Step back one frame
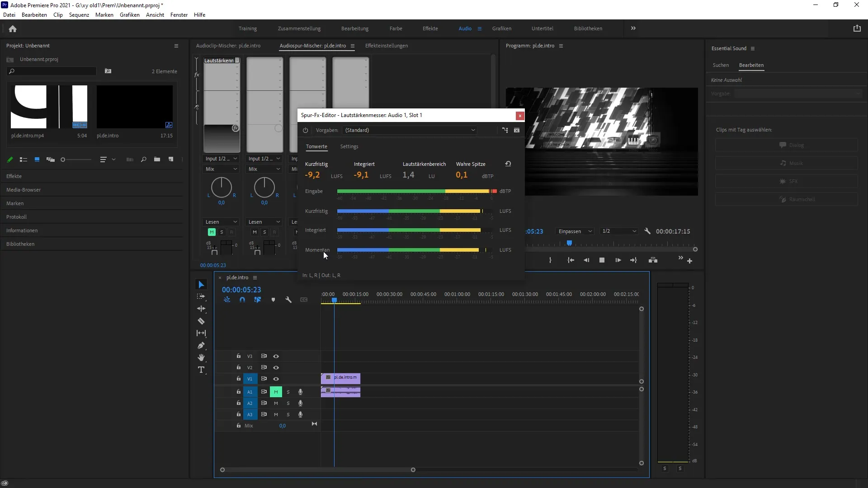868x488 pixels. click(x=586, y=260)
